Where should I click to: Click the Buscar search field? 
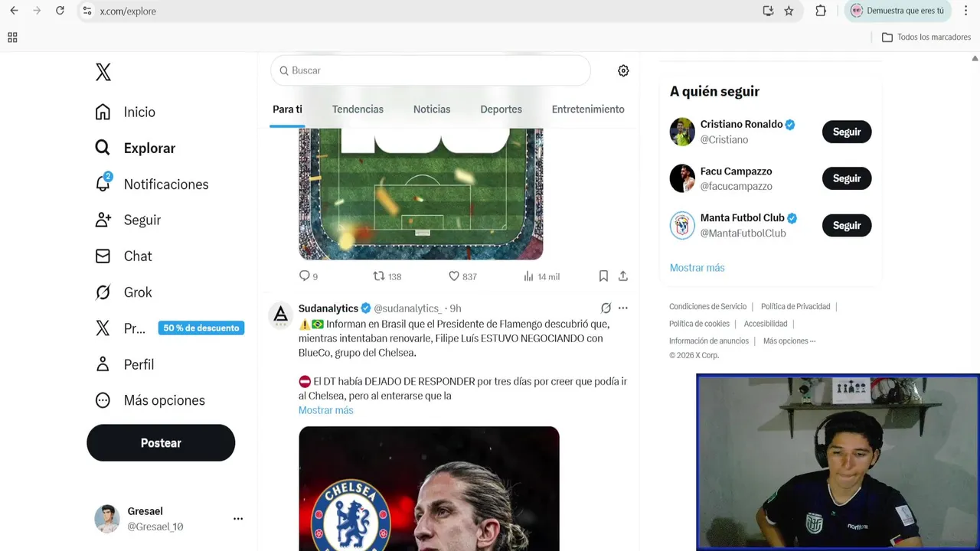click(x=430, y=70)
